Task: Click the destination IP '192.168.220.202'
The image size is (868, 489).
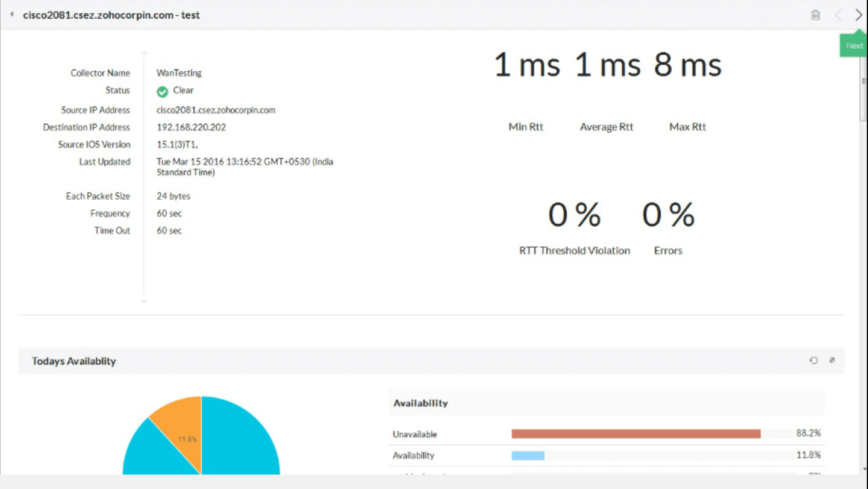Action: [x=191, y=127]
